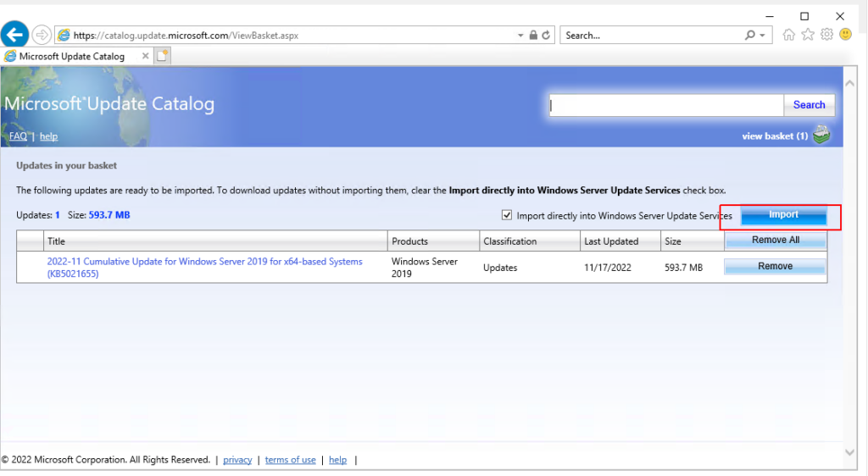Open the privacy link in footer

pyautogui.click(x=237, y=460)
